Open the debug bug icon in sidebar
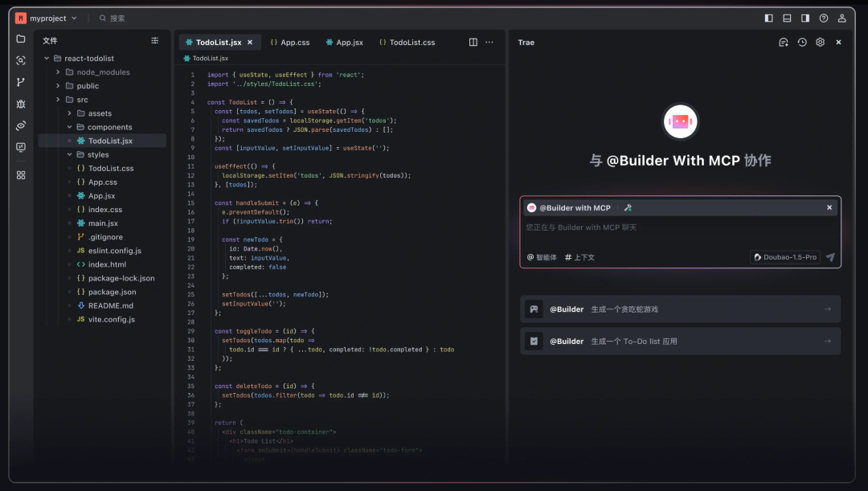Image resolution: width=868 pixels, height=491 pixels. click(21, 104)
